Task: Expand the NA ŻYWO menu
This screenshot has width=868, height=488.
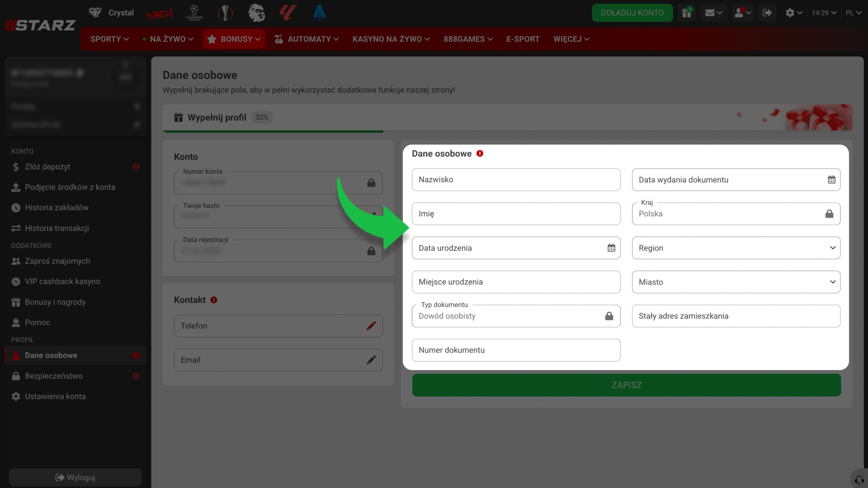Action: tap(168, 39)
